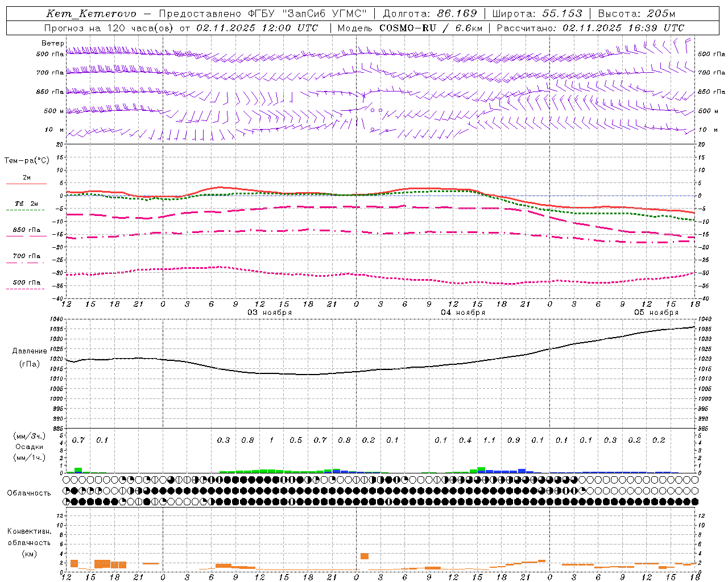Click the 03 ноября date label

point(270,313)
